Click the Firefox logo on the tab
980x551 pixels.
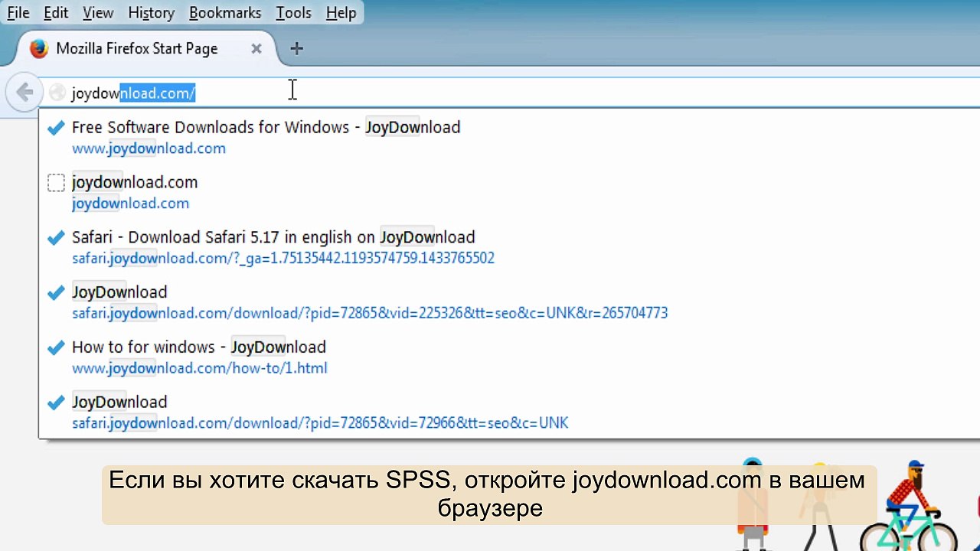[39, 49]
